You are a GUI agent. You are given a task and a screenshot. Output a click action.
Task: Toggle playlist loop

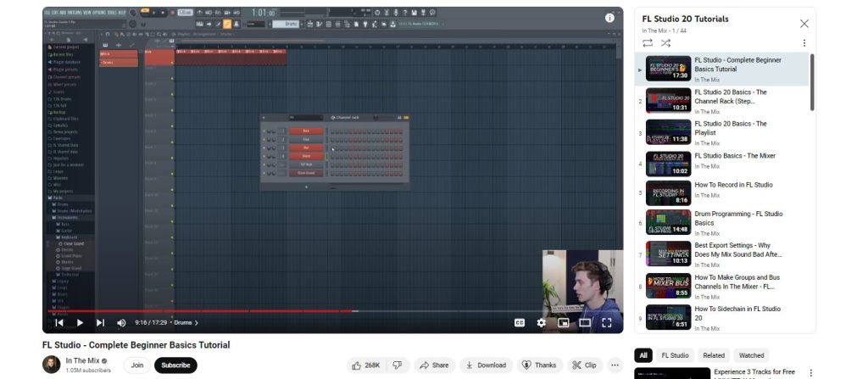point(647,42)
